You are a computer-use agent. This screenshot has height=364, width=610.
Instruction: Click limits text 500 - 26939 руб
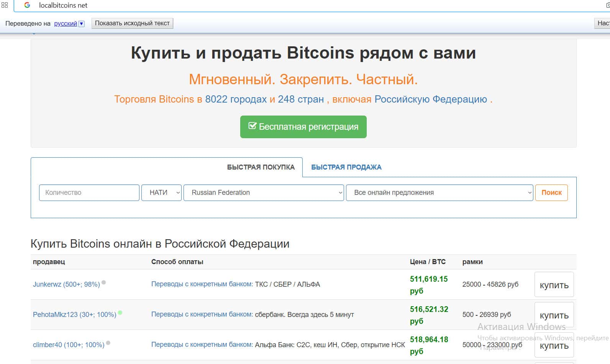pyautogui.click(x=487, y=315)
